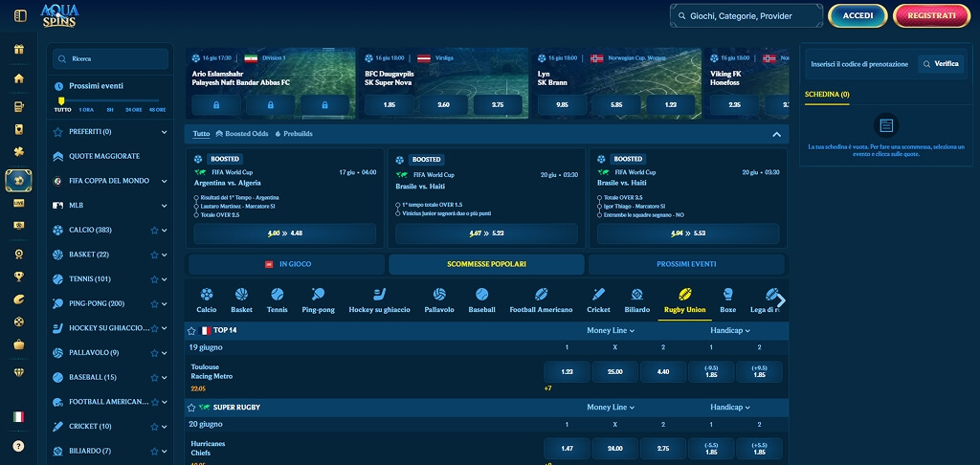
Task: Expand the HOCKEY SU GHIACCIO chevron
Action: coord(165,328)
